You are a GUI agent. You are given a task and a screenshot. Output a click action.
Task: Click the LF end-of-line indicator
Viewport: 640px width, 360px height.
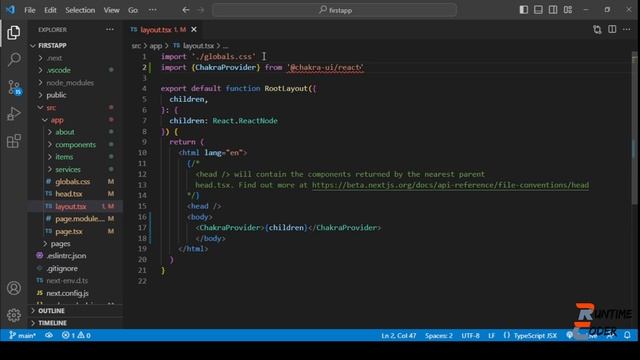pyautogui.click(x=491, y=336)
